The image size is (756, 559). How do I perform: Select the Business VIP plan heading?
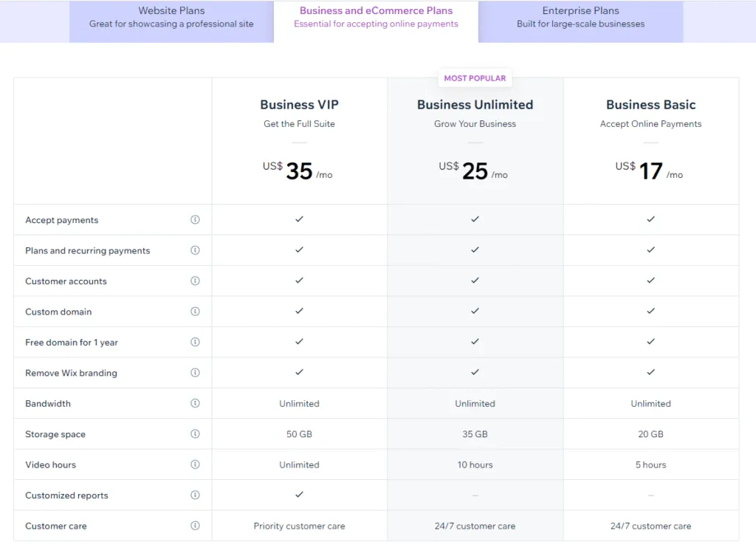pyautogui.click(x=299, y=105)
